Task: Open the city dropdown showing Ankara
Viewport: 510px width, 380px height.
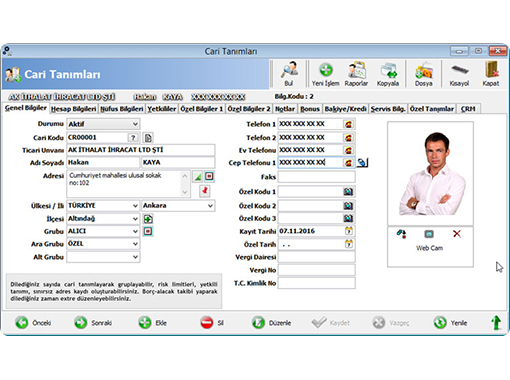Action: 178,206
